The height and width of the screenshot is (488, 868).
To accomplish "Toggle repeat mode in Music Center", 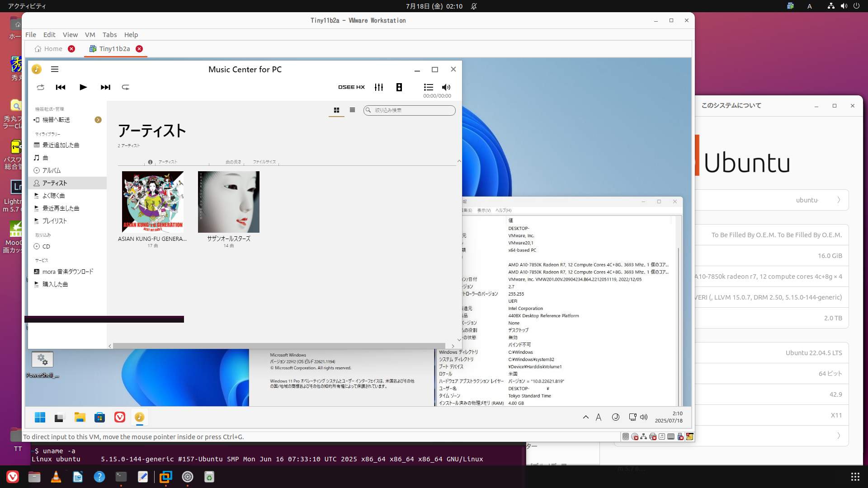I will (x=126, y=87).
